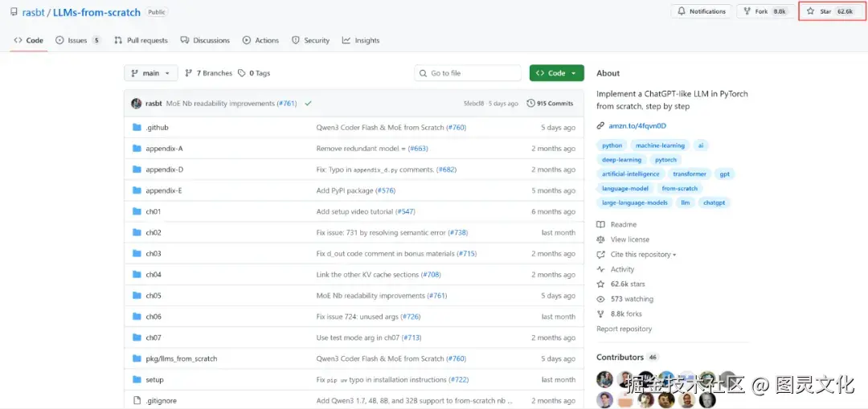Screen dimensions: 868x409
Task: Switch to the Code tab
Action: tap(28, 40)
